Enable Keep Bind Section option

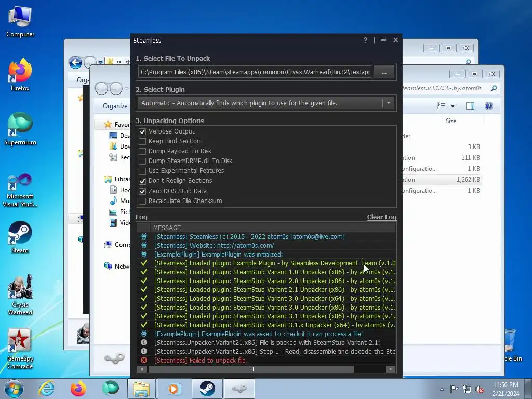(x=142, y=141)
